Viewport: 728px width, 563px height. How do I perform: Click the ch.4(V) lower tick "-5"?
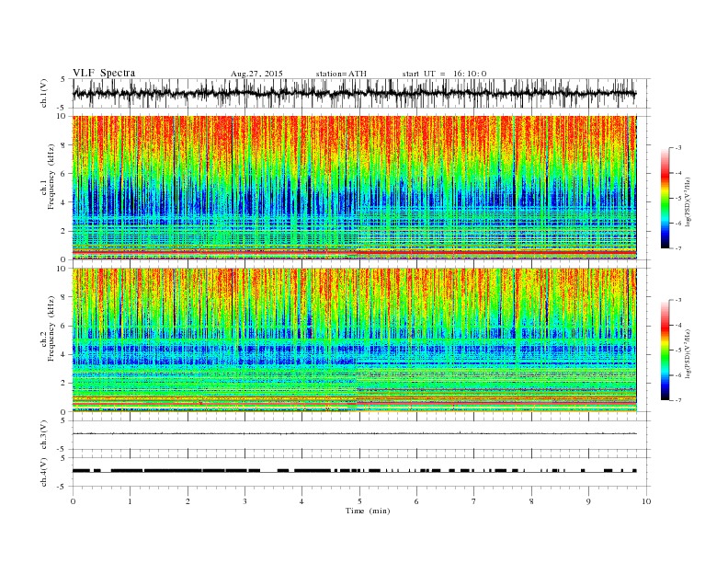pos(63,487)
